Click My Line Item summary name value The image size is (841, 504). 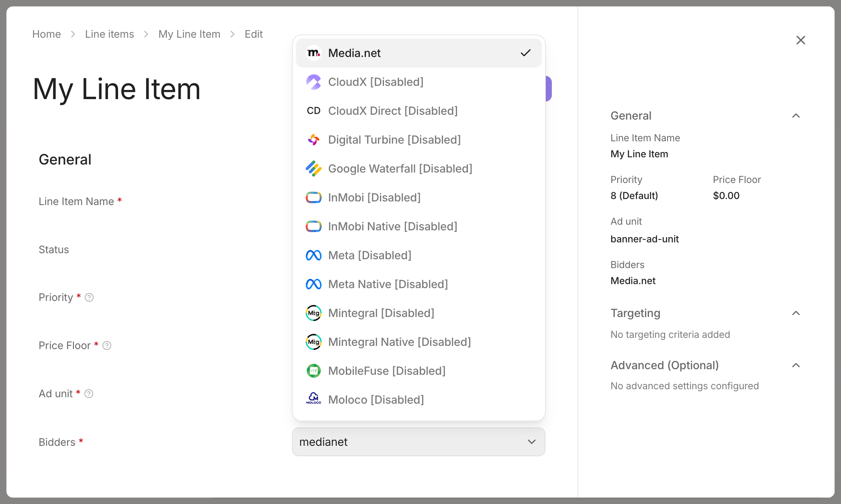tap(639, 154)
